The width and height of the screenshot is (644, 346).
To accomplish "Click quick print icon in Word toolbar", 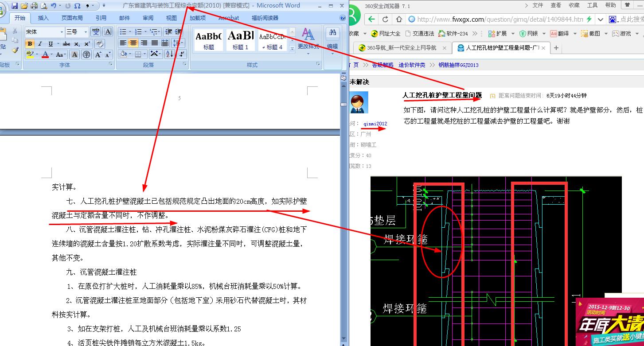I will [x=34, y=6].
